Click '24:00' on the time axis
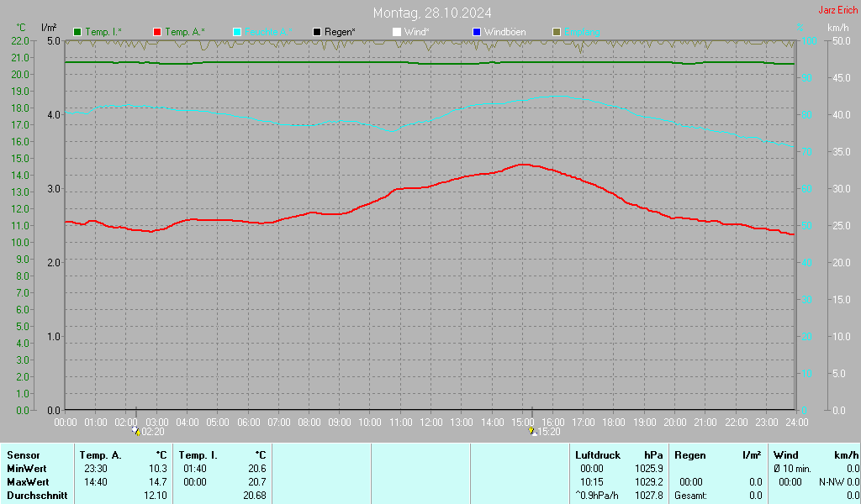 coord(797,423)
